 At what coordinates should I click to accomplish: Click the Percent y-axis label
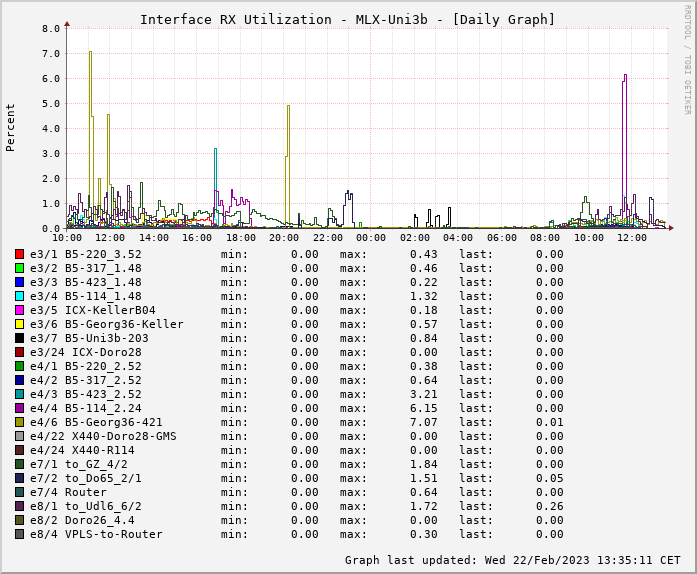point(11,127)
